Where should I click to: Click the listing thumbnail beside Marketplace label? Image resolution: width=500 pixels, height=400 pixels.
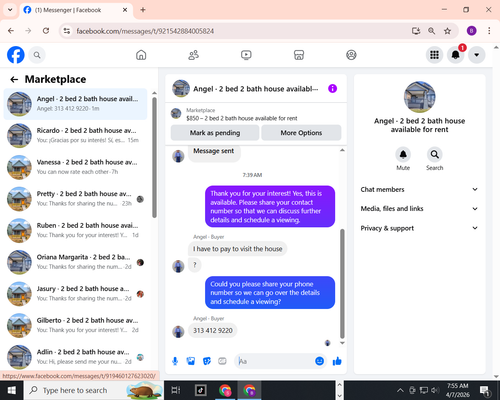[x=176, y=113]
